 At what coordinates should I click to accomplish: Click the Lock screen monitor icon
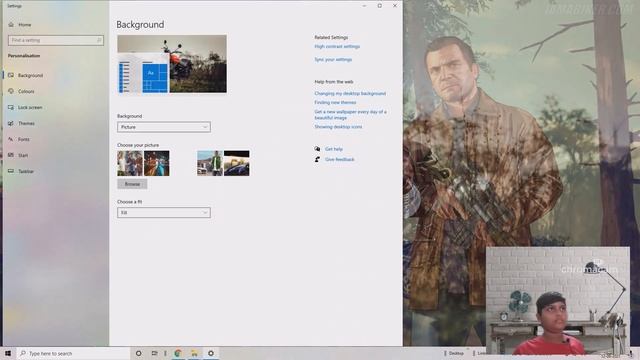[11, 107]
